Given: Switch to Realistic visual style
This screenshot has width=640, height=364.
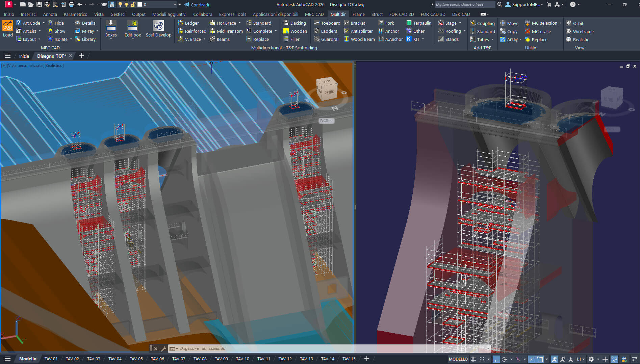Looking at the screenshot, I should tap(578, 40).
